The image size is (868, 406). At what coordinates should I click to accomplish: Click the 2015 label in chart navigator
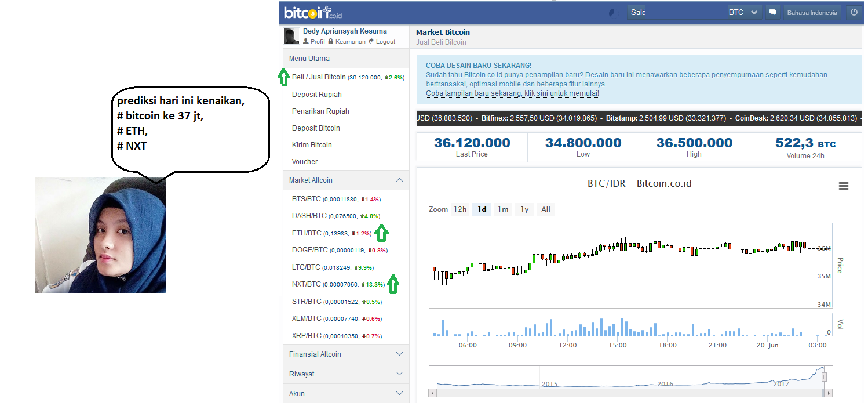point(549,384)
